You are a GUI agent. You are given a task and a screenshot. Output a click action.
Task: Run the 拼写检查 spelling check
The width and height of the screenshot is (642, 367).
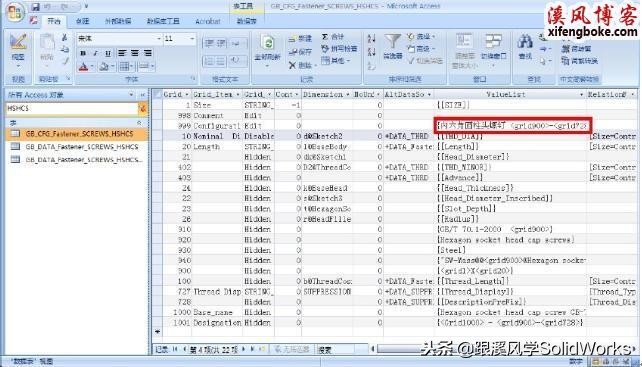click(x=339, y=49)
